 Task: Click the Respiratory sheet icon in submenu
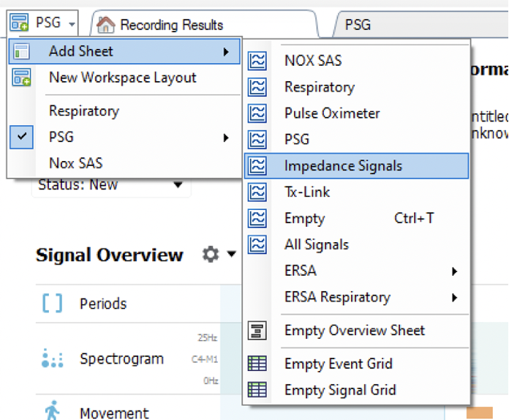point(257,87)
